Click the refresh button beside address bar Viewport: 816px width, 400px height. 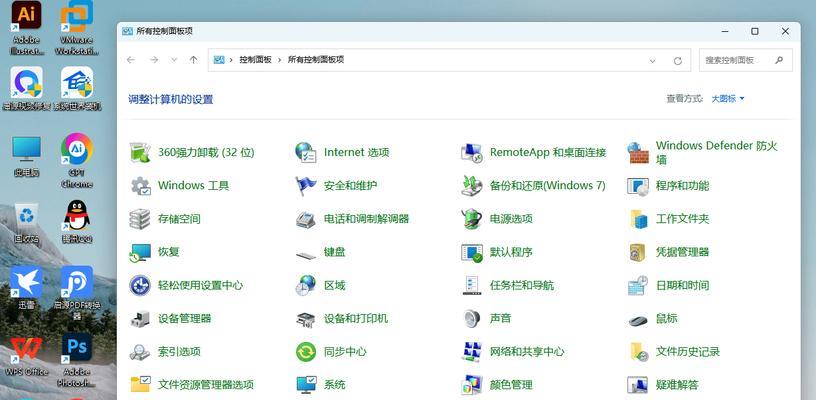pos(678,60)
